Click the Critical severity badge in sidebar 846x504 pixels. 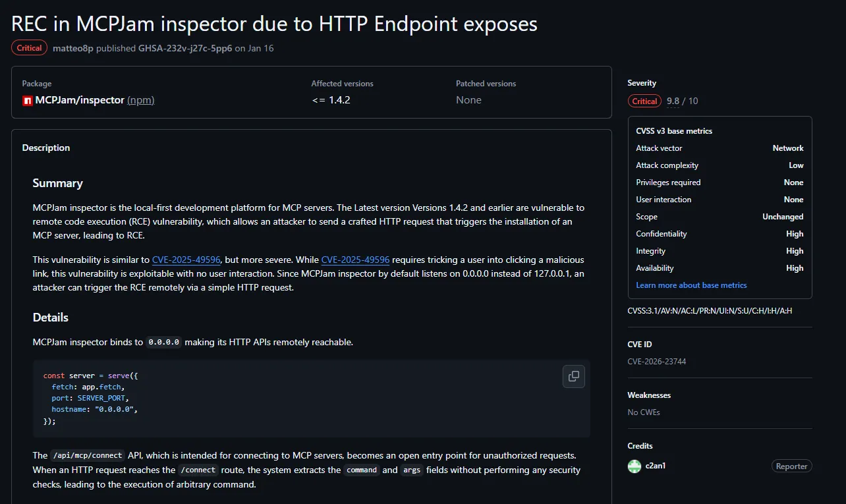(644, 101)
